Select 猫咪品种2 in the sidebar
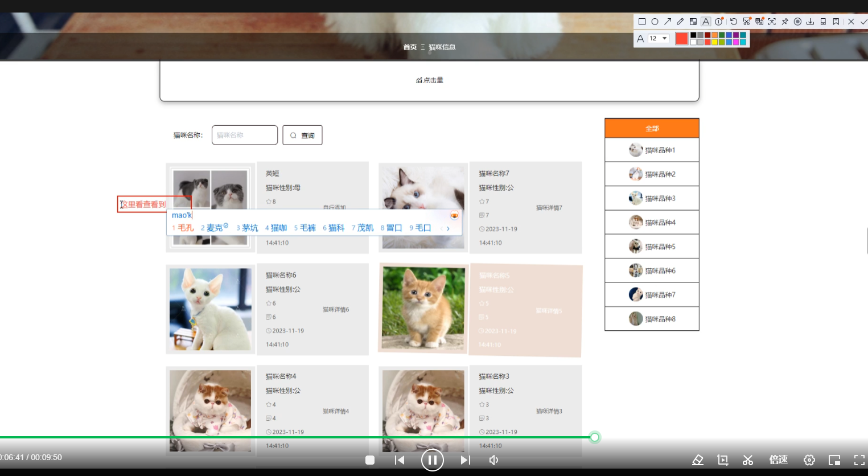 [x=652, y=174]
